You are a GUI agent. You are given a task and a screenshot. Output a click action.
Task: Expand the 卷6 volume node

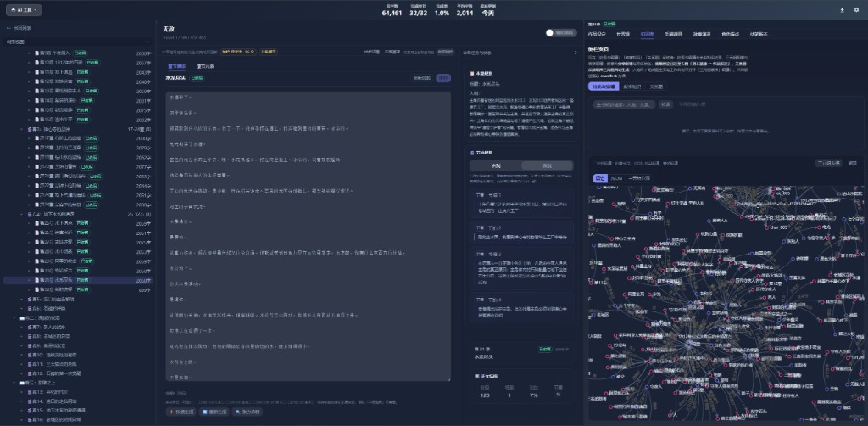coord(21,308)
